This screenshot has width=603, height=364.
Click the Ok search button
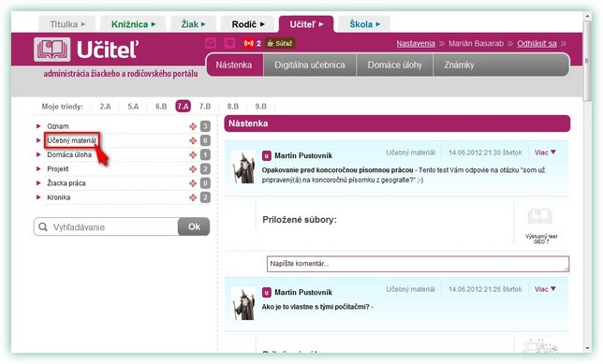pos(194,226)
